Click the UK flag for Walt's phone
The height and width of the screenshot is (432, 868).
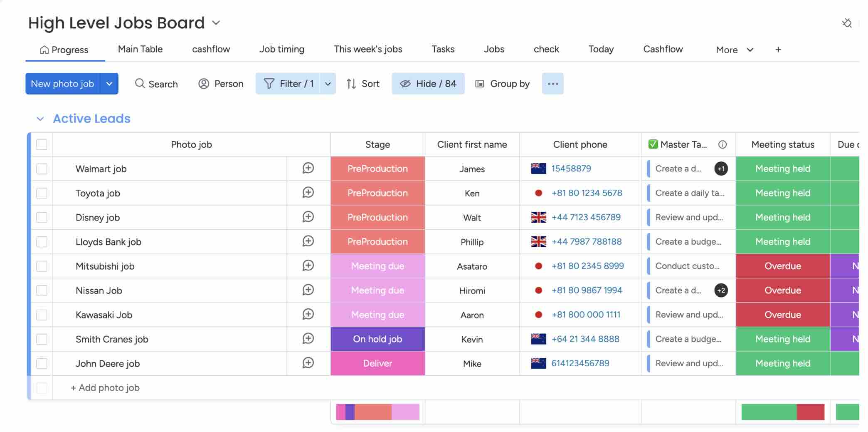[x=538, y=217]
